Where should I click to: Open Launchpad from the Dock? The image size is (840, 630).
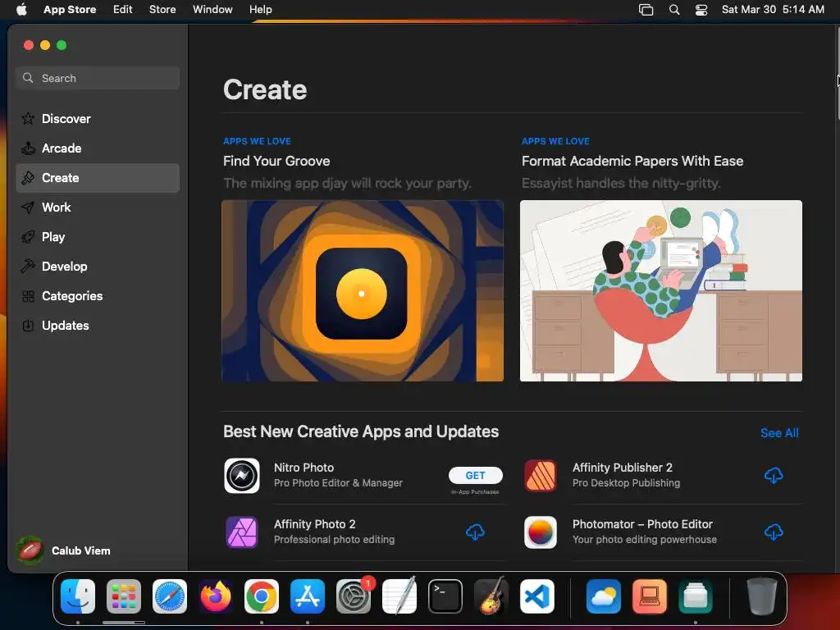tap(124, 596)
